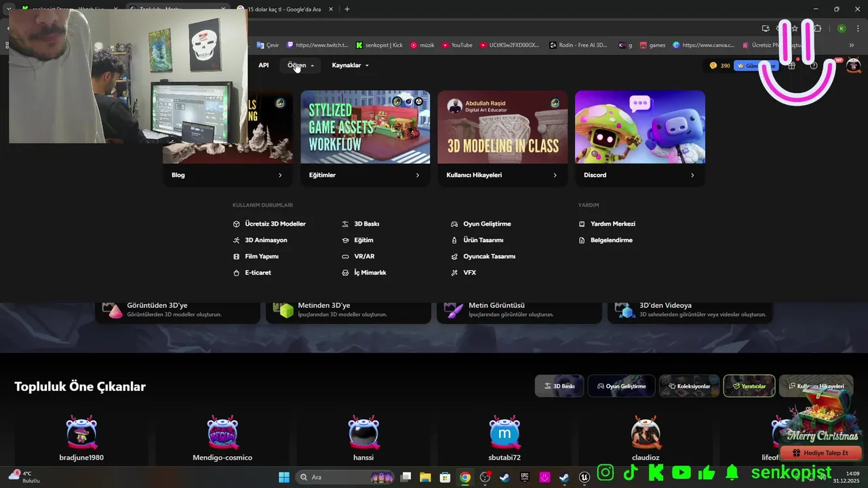This screenshot has width=868, height=488.
Task: Open 3D Modeling in Class thumbnail
Action: [x=502, y=127]
